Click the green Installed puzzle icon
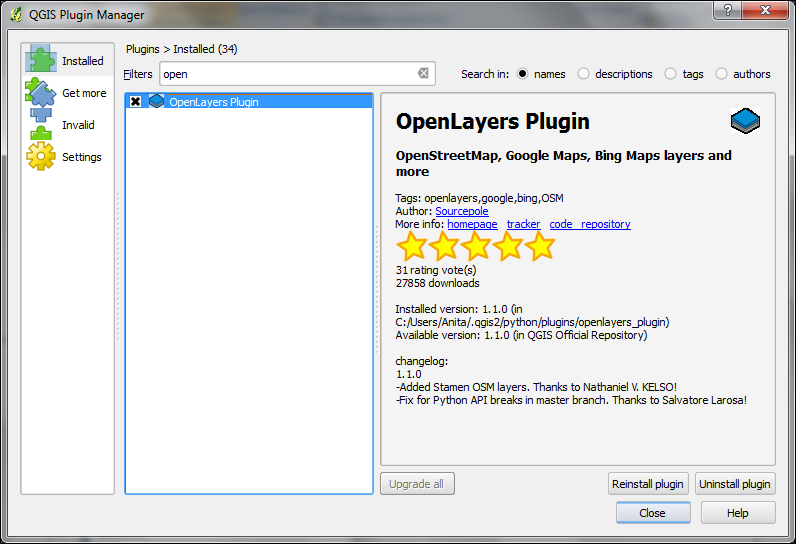Image resolution: width=796 pixels, height=544 pixels. click(41, 60)
